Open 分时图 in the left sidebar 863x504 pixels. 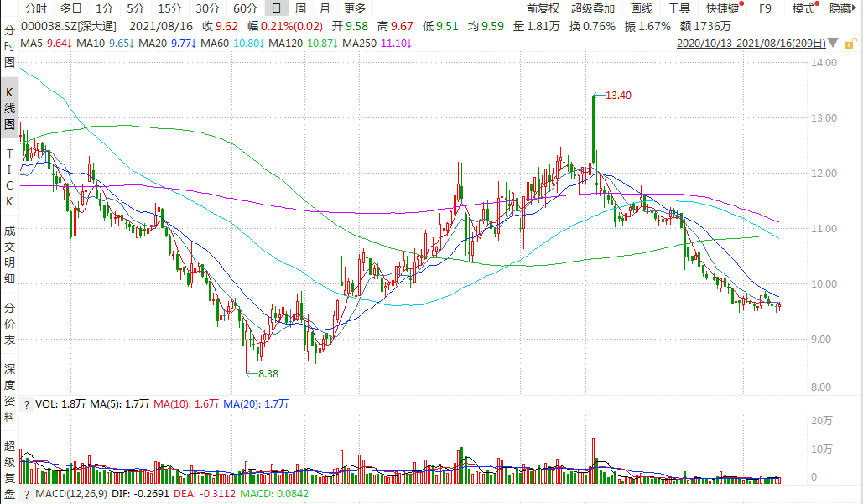[x=9, y=46]
